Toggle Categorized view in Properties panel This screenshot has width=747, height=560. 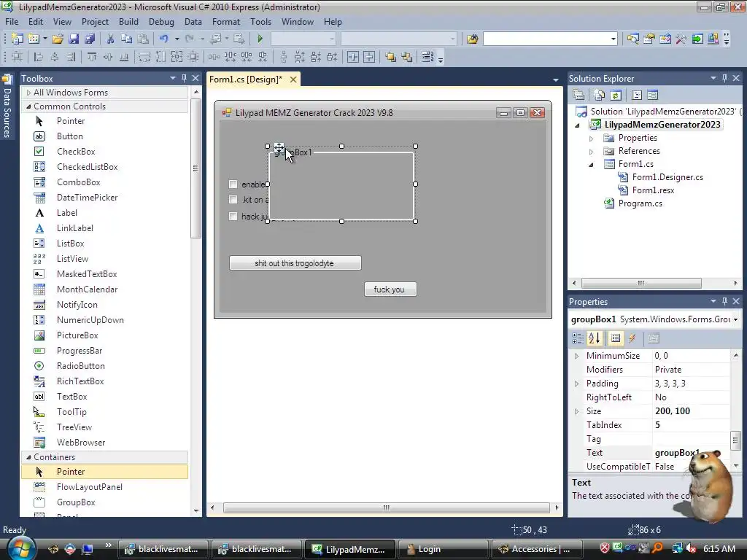click(x=578, y=338)
